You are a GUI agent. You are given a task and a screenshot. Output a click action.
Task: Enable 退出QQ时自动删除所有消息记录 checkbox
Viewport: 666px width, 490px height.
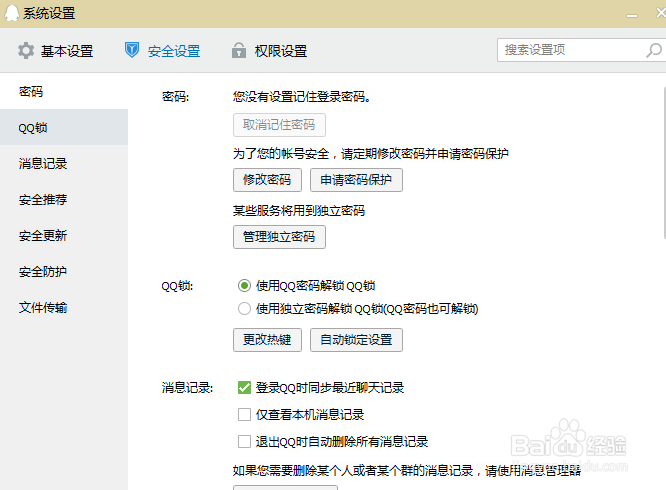pos(244,442)
